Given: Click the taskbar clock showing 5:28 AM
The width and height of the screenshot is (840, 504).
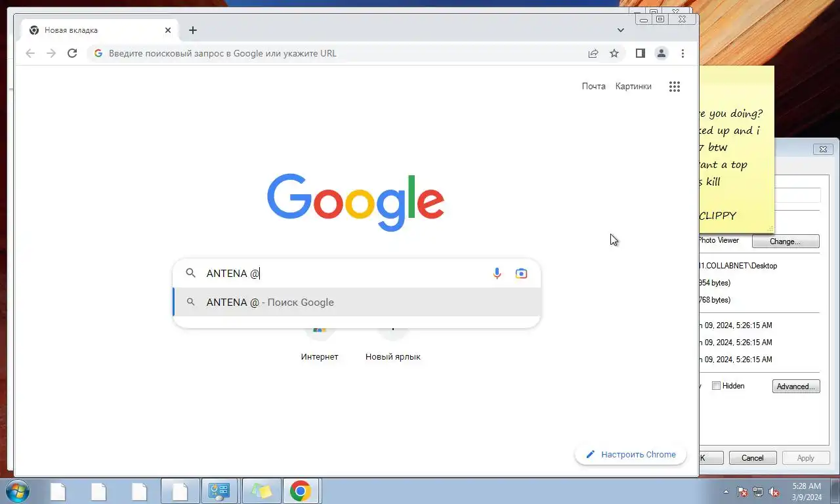Looking at the screenshot, I should tap(807, 492).
